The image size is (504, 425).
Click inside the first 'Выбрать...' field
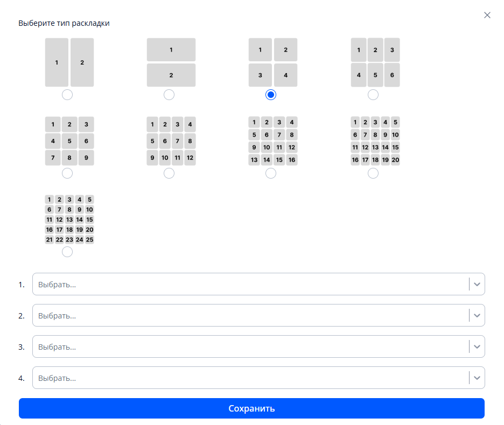pos(248,285)
